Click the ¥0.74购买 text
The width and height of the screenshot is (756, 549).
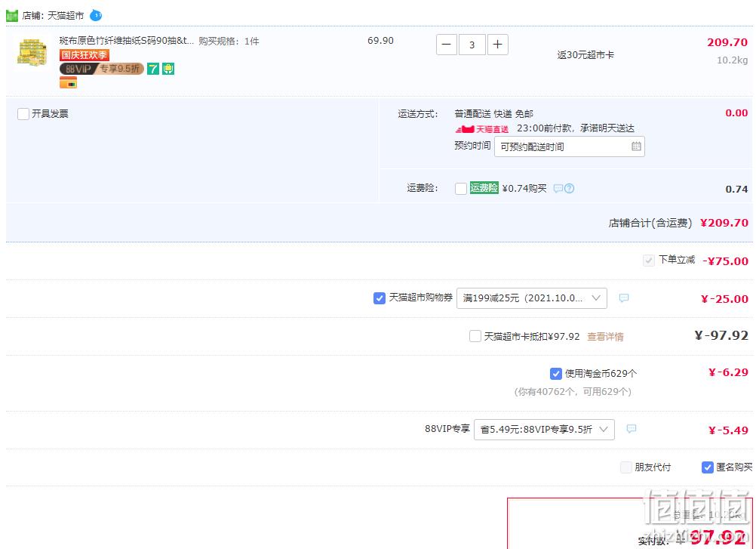[x=524, y=188]
